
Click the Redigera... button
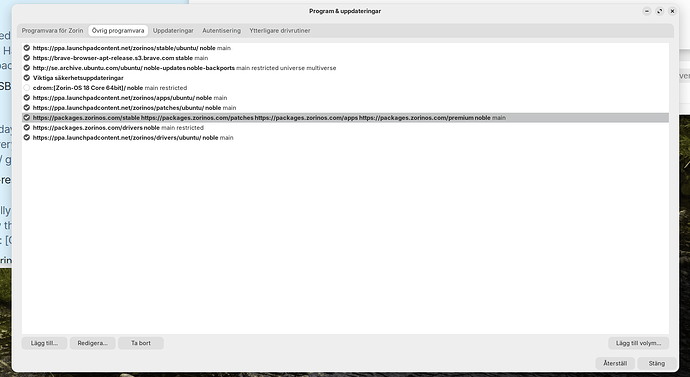coord(92,343)
